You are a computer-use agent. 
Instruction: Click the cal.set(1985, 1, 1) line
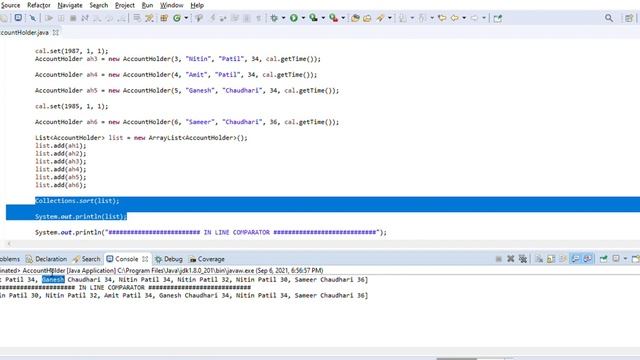point(71,106)
